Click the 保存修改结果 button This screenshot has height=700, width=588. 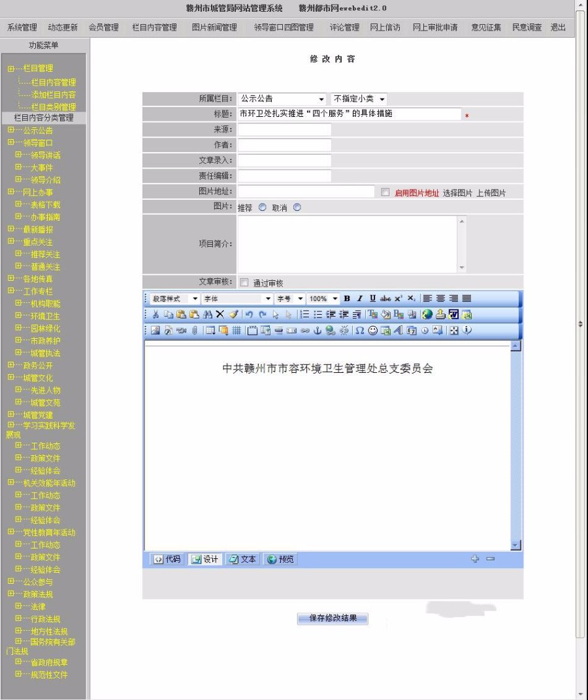pyautogui.click(x=333, y=618)
